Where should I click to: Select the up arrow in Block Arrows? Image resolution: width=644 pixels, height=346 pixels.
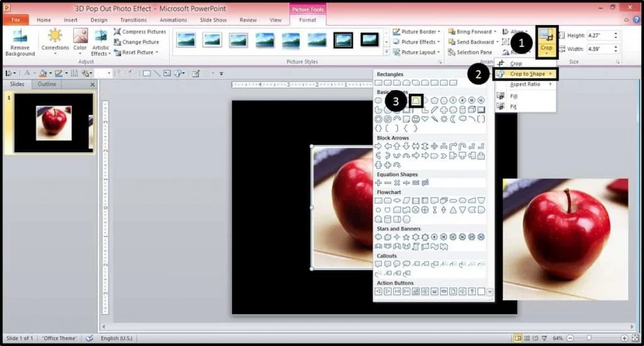(397, 147)
